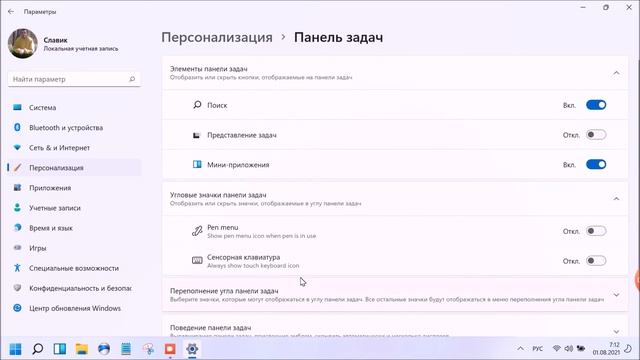Click the night mode moon tray icon

tap(629, 349)
